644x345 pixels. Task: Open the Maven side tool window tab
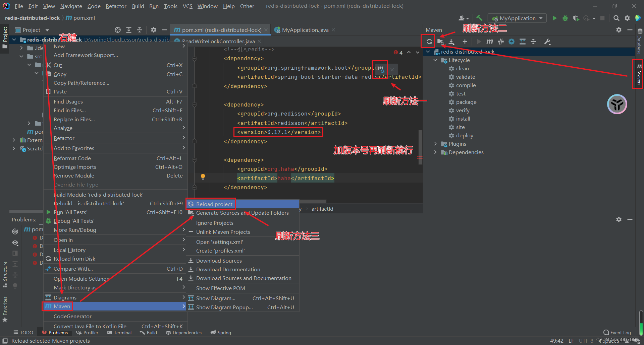(639, 74)
